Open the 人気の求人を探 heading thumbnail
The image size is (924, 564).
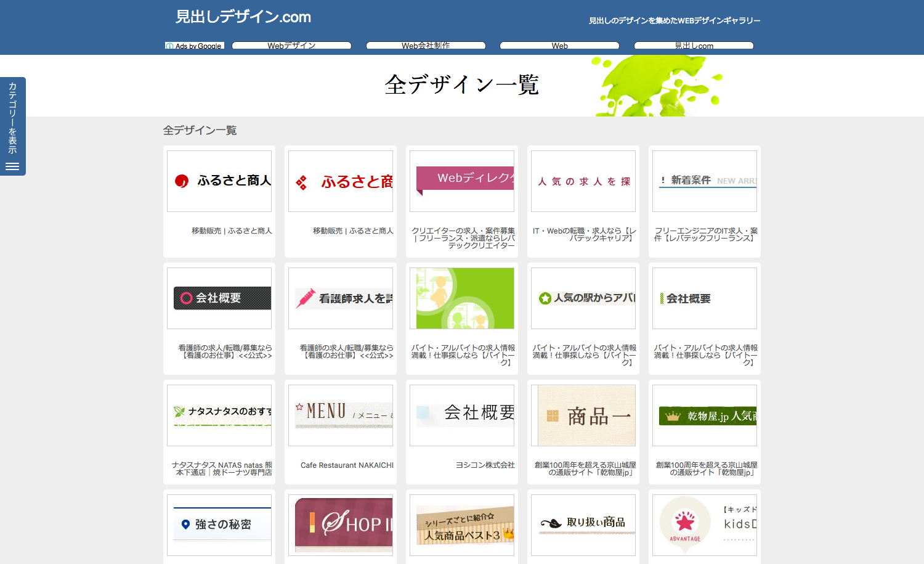583,181
